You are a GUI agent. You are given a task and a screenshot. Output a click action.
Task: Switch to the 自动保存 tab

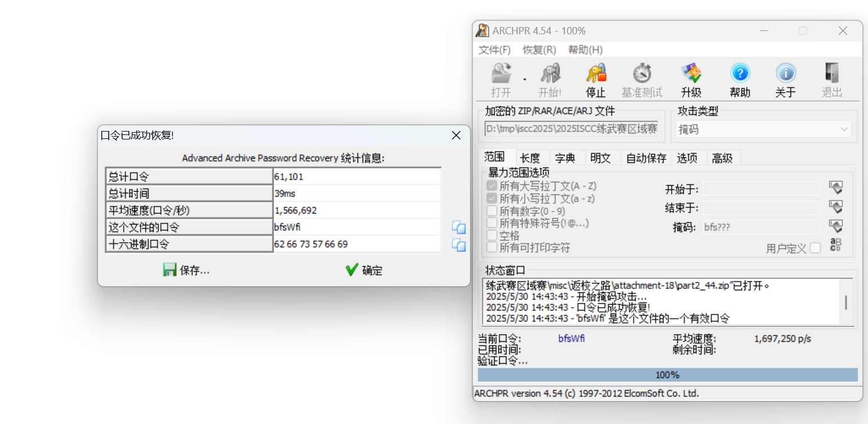click(x=646, y=158)
